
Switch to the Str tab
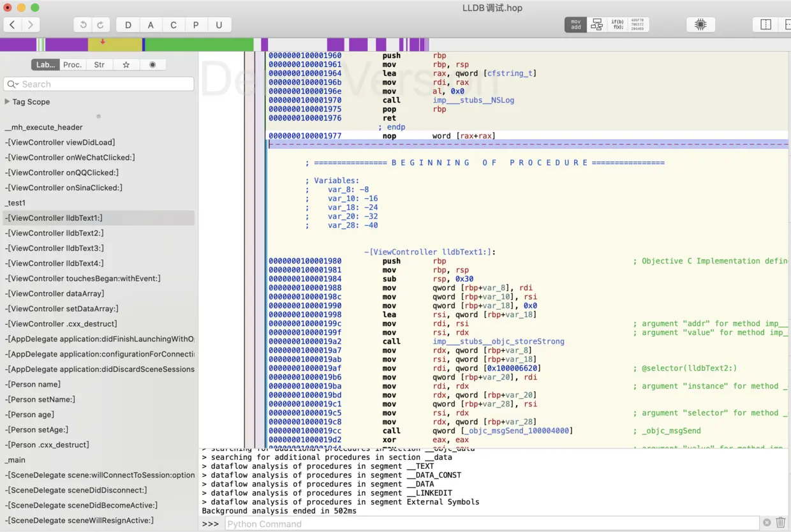(x=100, y=64)
